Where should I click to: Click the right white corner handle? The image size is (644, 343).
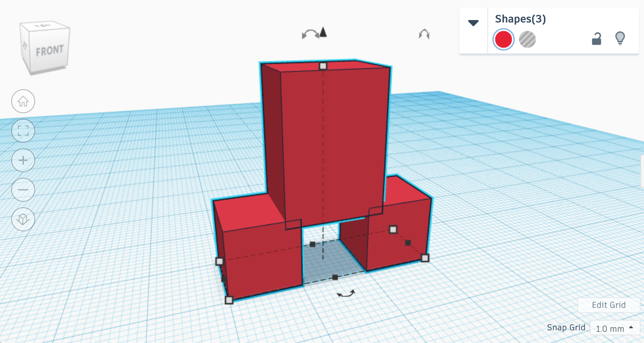tap(425, 258)
